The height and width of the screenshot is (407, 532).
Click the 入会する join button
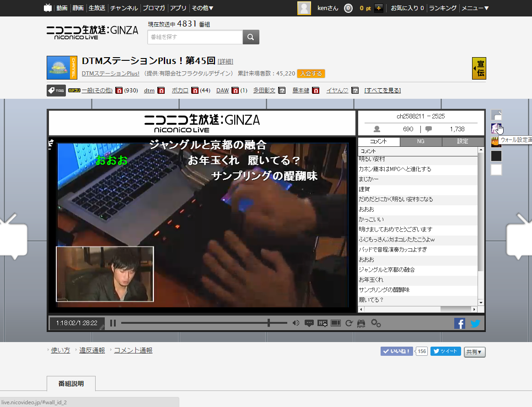click(311, 74)
